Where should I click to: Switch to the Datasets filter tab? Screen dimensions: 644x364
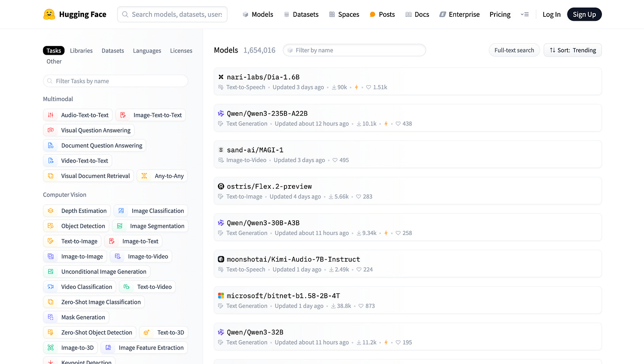[113, 50]
